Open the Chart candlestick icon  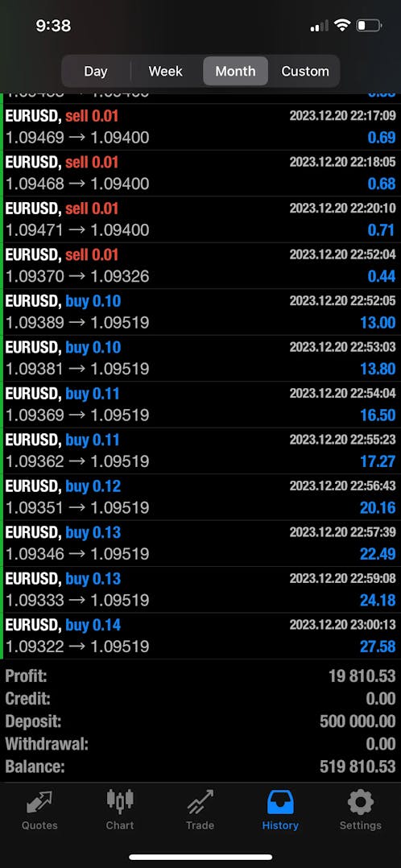point(120,801)
